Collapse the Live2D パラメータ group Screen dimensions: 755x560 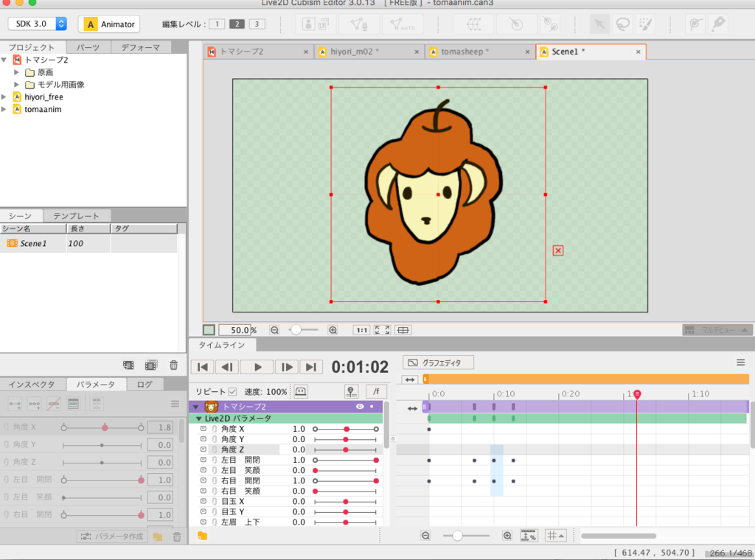tap(199, 419)
